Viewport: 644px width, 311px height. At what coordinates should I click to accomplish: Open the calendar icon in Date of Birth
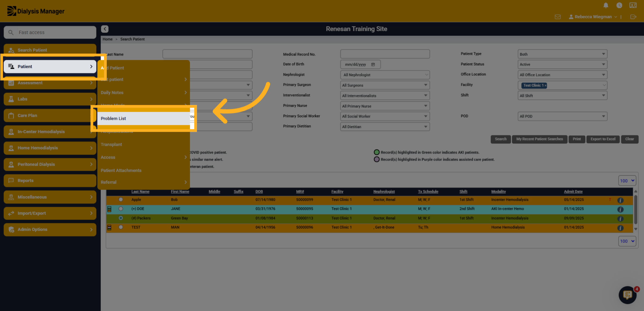[x=373, y=64]
